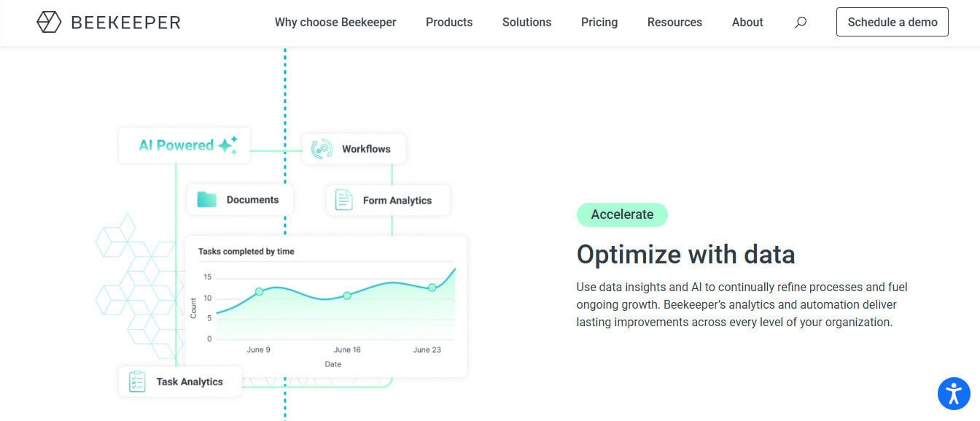Click the Workflows circular icon
The height and width of the screenshot is (421, 980).
(322, 149)
